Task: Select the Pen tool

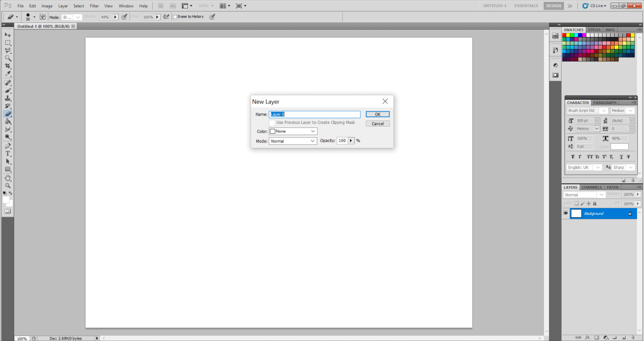Action: (8, 146)
